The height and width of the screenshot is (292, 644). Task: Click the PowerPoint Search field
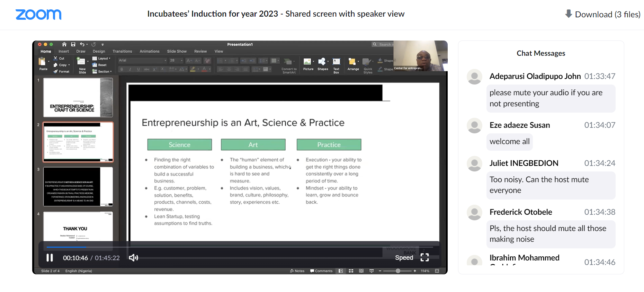pyautogui.click(x=383, y=44)
